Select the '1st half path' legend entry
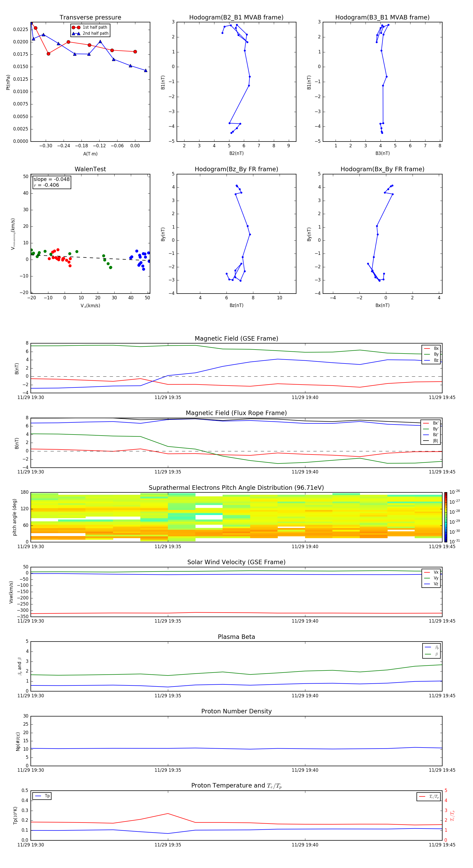This screenshot has width=473, height=868. (x=90, y=27)
